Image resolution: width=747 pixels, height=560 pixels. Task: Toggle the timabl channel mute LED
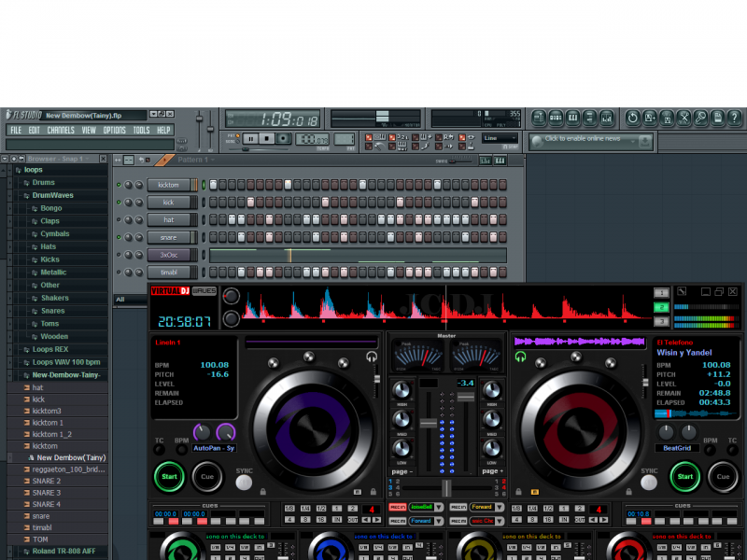click(x=119, y=273)
